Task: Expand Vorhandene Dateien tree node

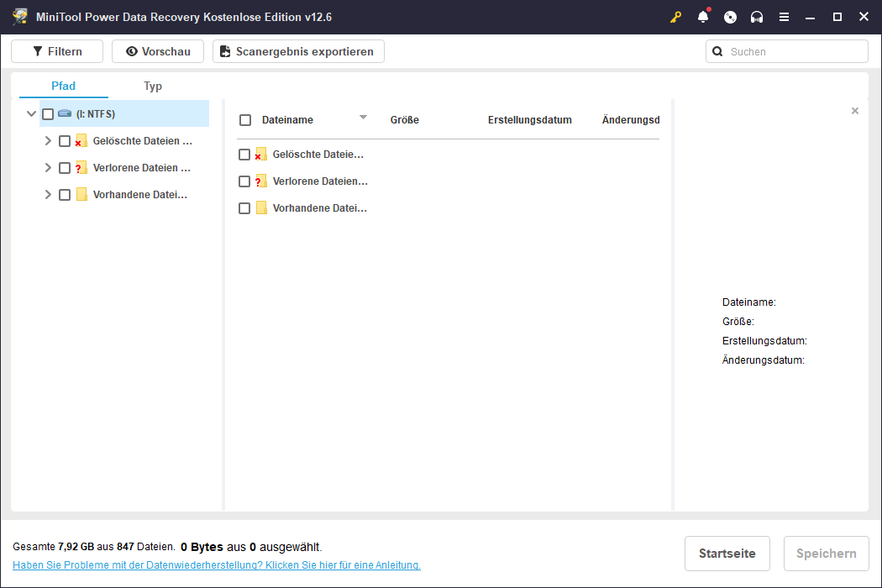Action: pos(48,195)
